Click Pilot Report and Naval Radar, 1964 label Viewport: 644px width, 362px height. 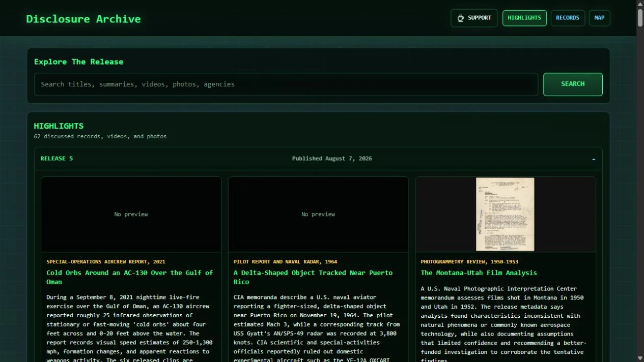286,262
